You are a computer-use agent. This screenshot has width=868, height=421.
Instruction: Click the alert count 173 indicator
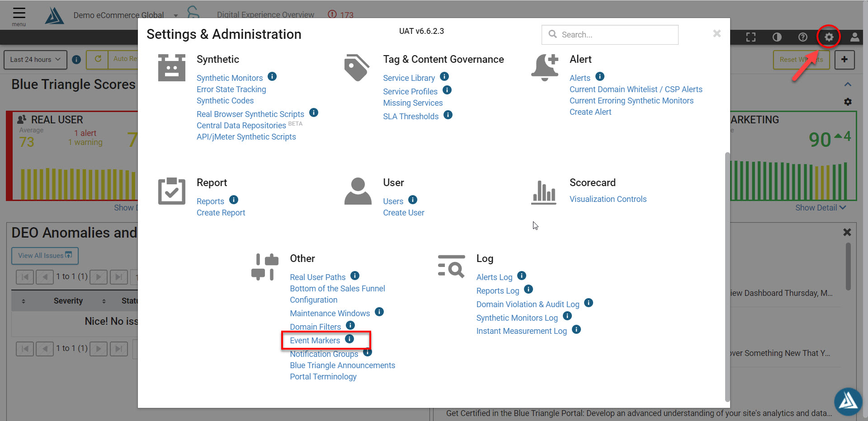click(x=341, y=15)
